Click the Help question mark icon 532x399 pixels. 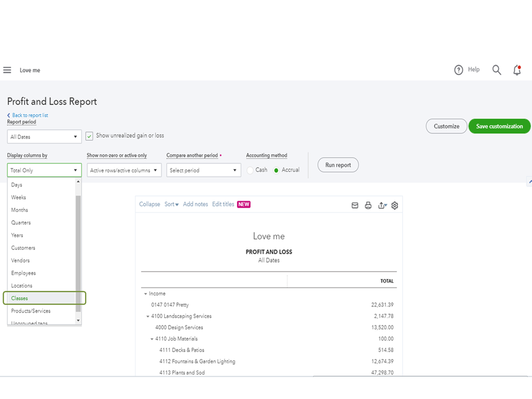[x=460, y=70]
